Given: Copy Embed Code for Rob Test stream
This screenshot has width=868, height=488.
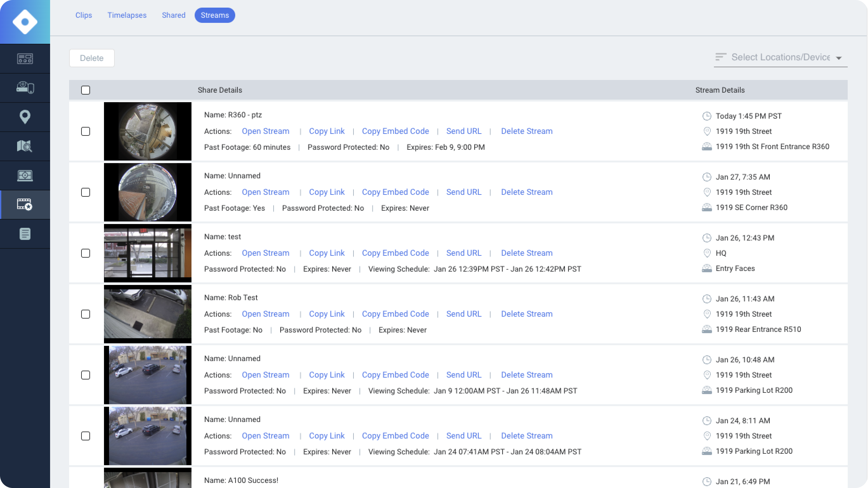Looking at the screenshot, I should (395, 314).
